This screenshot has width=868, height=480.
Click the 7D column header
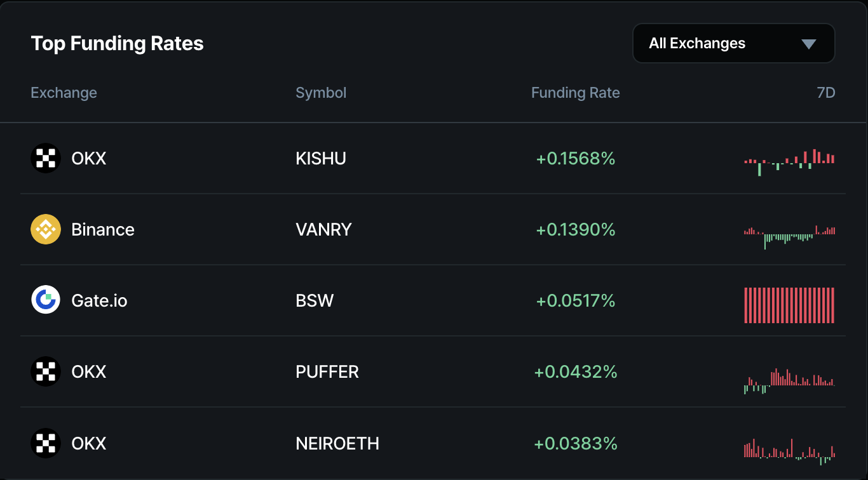[825, 93]
